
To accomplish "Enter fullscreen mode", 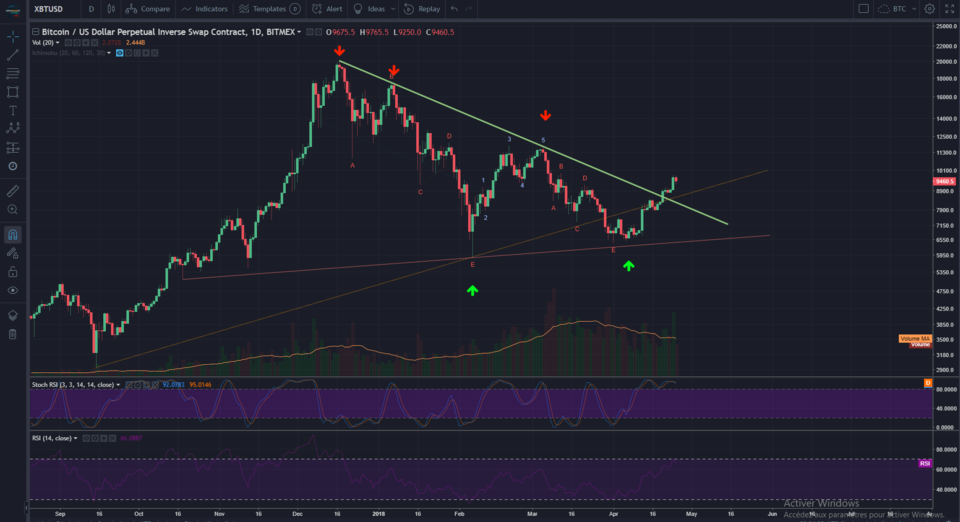I will [950, 9].
